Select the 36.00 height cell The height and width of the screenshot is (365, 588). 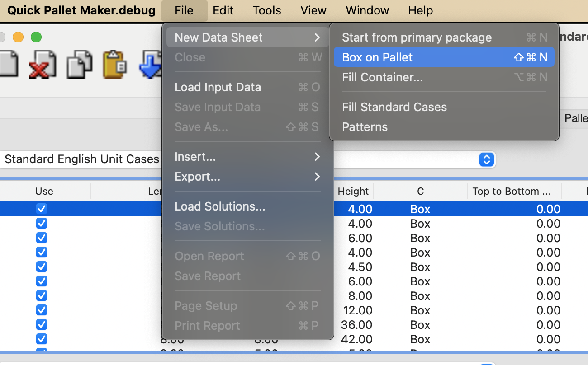357,325
